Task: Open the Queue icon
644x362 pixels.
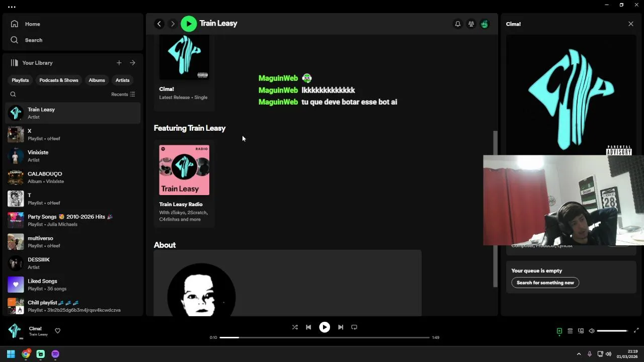Action: click(x=570, y=331)
